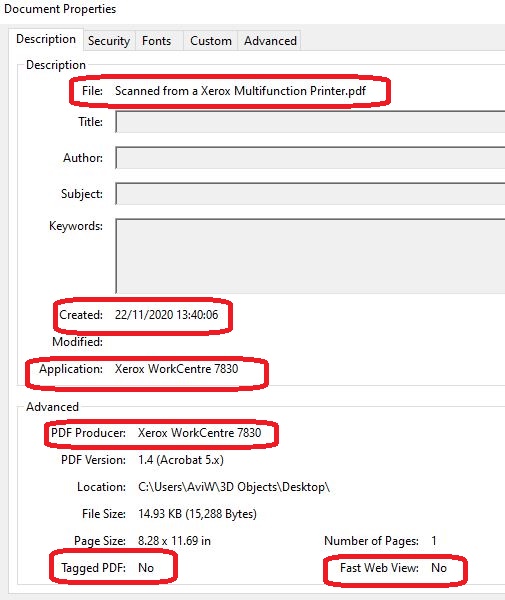
Task: Select file size '14.93 KB (15,288 Bytes)'
Action: [197, 514]
